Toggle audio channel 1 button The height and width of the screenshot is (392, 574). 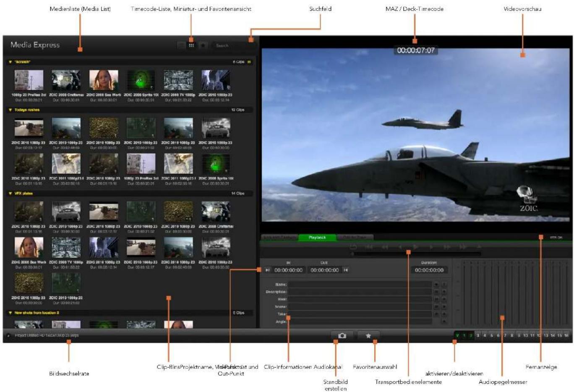coord(464,335)
